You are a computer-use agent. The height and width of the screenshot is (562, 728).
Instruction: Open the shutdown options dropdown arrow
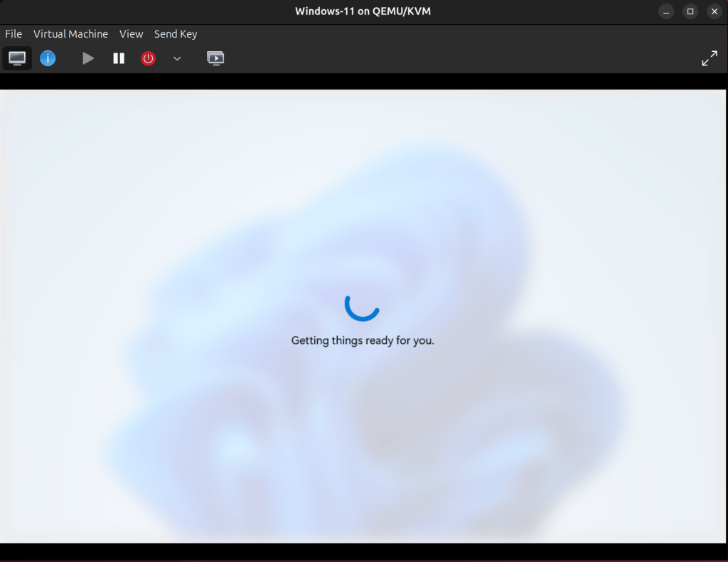pyautogui.click(x=176, y=58)
